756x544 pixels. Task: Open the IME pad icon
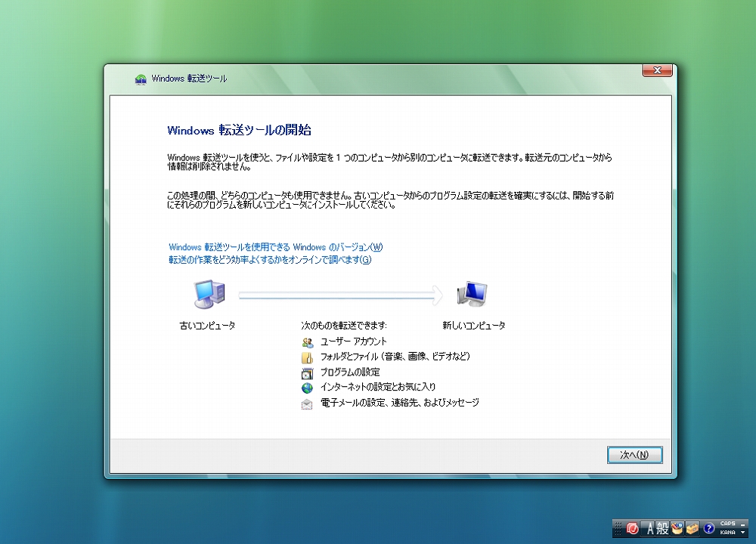(677, 528)
